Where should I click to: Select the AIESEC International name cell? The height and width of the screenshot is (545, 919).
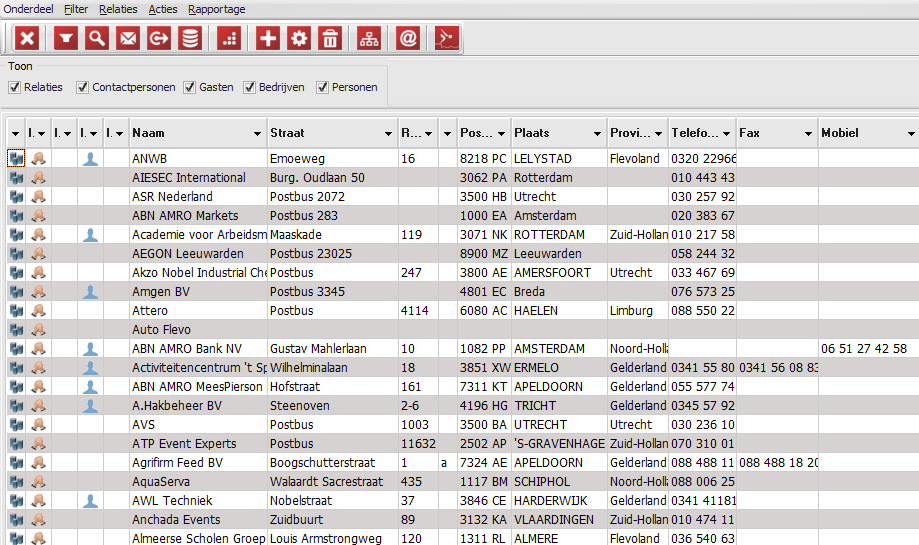pyautogui.click(x=198, y=178)
